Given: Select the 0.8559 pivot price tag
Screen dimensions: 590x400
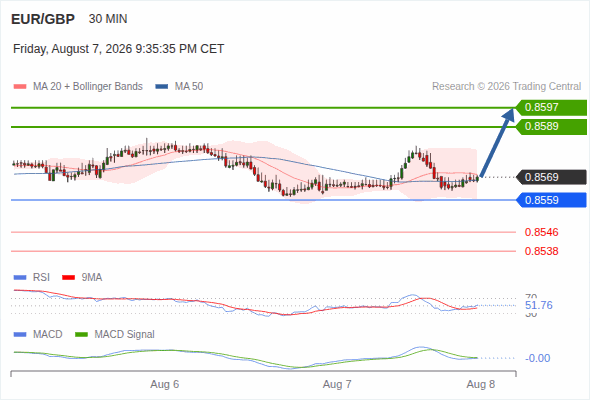Looking at the screenshot, I should pos(551,200).
